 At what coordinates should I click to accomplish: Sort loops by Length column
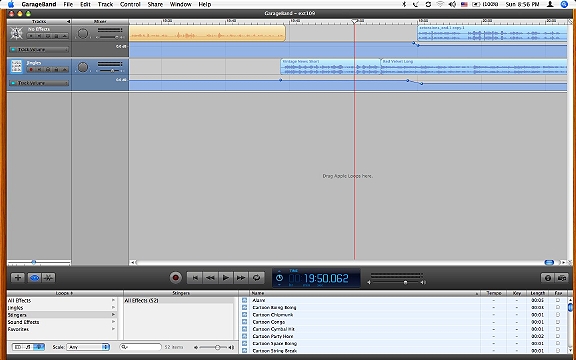coord(538,293)
